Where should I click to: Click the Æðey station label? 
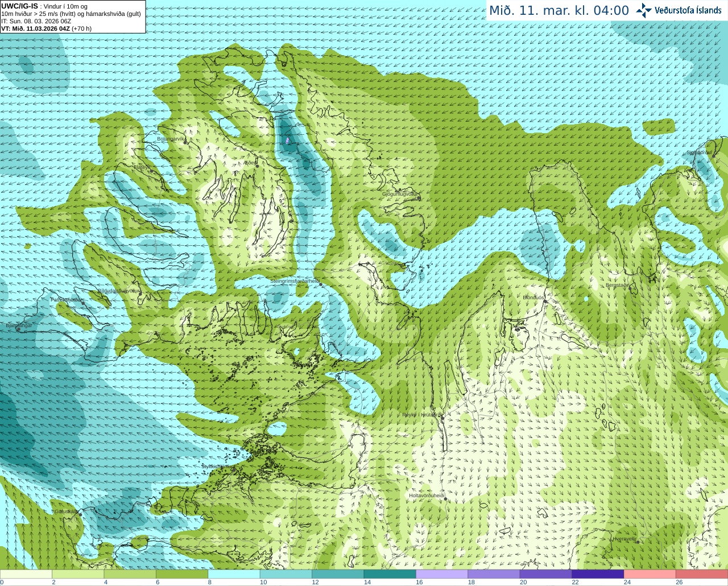pyautogui.click(x=250, y=163)
